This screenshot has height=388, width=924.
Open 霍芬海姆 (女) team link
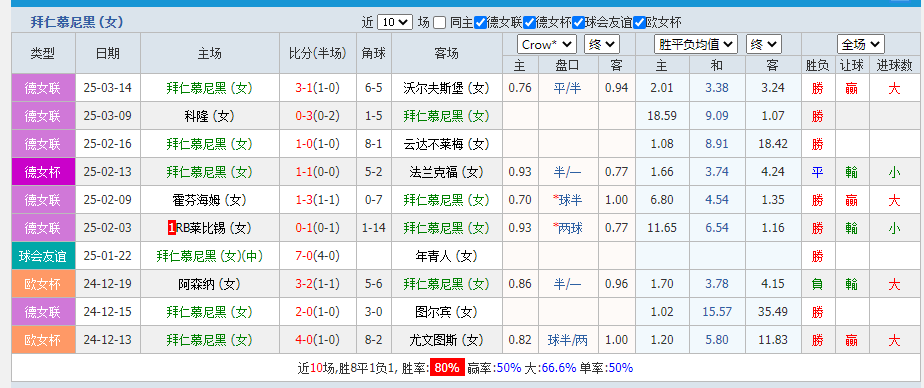[210, 200]
